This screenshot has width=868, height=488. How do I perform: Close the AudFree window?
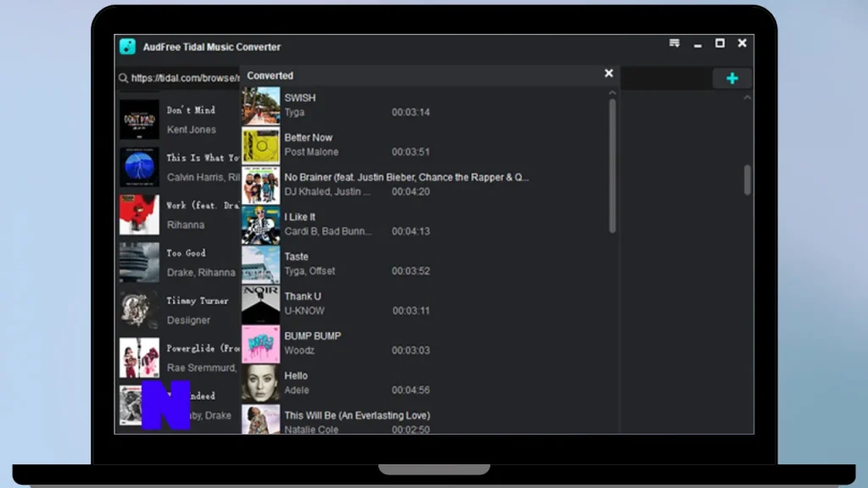(x=743, y=43)
